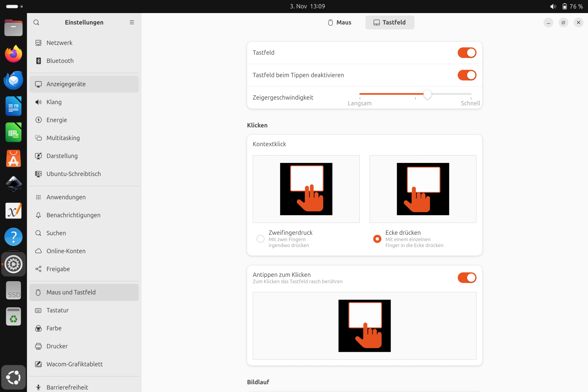Click the Drucker printer icon
Image resolution: width=588 pixels, height=392 pixels.
point(38,346)
